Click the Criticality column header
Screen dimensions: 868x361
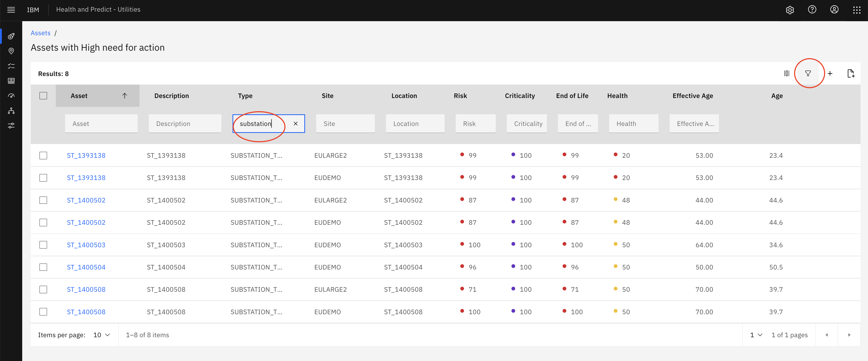click(520, 96)
